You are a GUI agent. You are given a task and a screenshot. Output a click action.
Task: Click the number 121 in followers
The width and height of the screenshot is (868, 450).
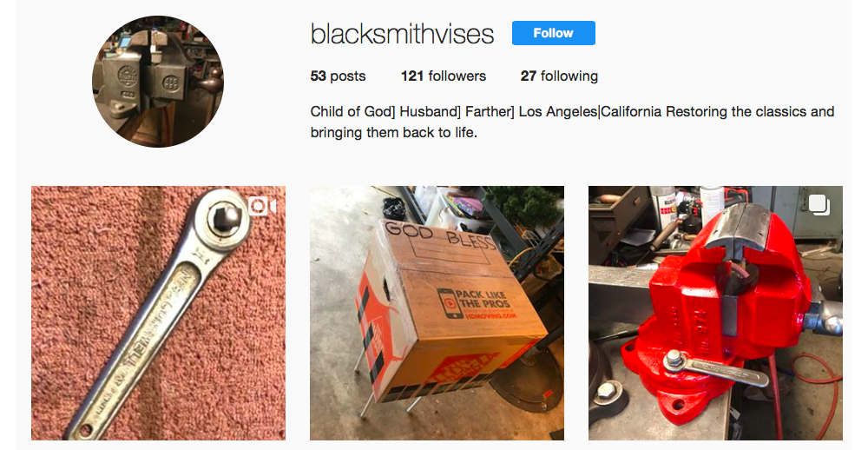point(412,76)
